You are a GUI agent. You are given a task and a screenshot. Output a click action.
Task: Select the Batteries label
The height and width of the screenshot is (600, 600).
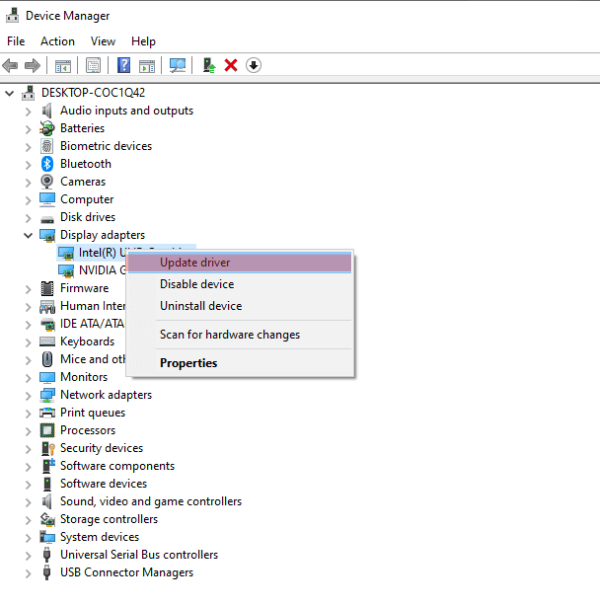tap(82, 128)
